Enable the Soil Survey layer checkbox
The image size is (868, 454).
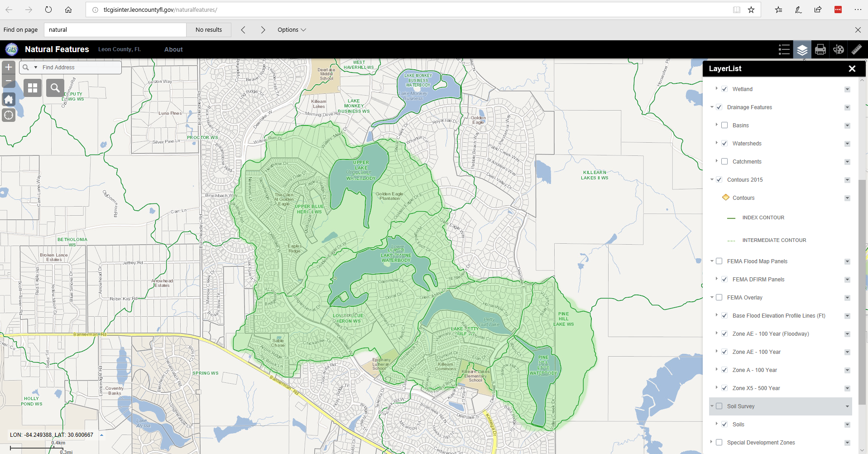tap(719, 406)
